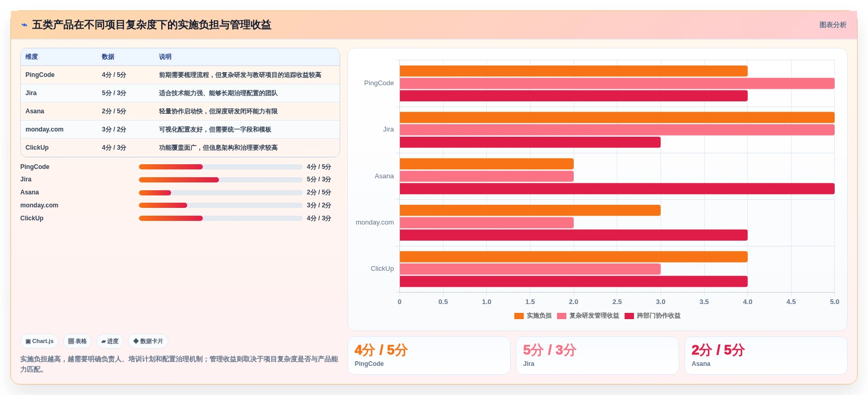This screenshot has width=868, height=395.
Task: Select the Jira table row name
Action: 31,93
